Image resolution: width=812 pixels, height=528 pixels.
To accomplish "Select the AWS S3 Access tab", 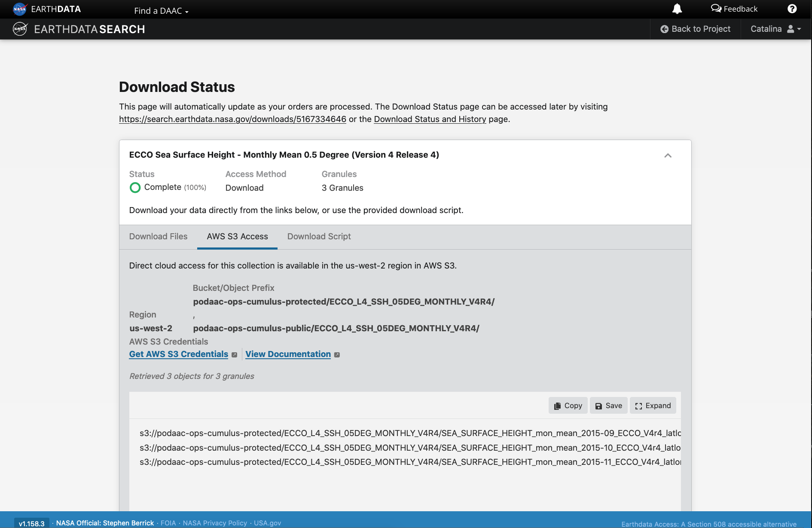I will pyautogui.click(x=237, y=236).
